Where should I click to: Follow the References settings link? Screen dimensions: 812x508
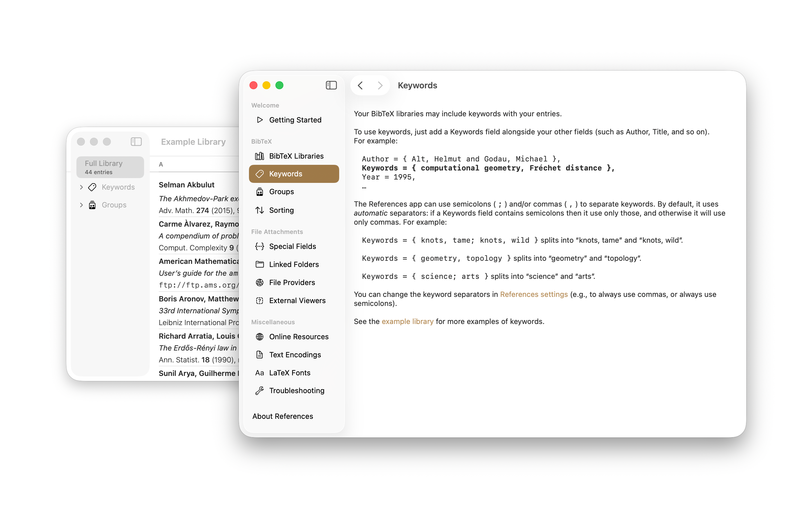(534, 294)
